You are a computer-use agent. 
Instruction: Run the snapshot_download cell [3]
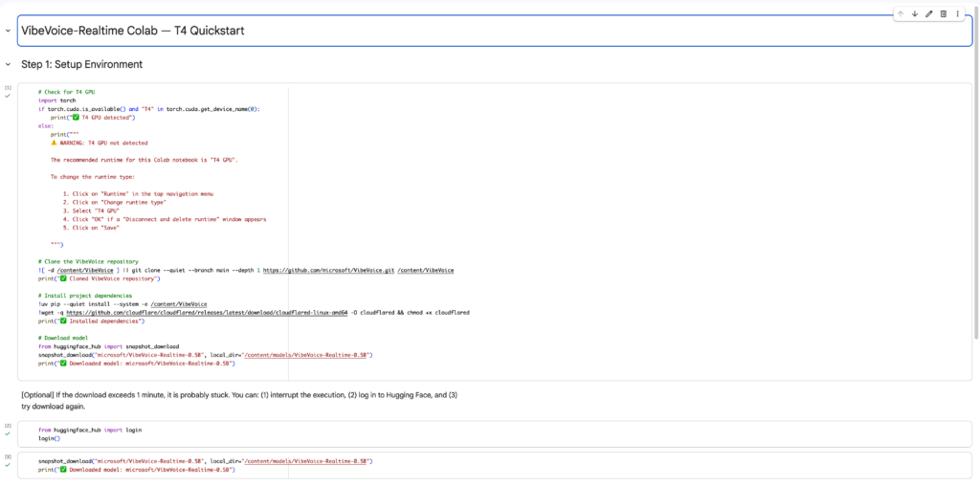click(x=8, y=456)
